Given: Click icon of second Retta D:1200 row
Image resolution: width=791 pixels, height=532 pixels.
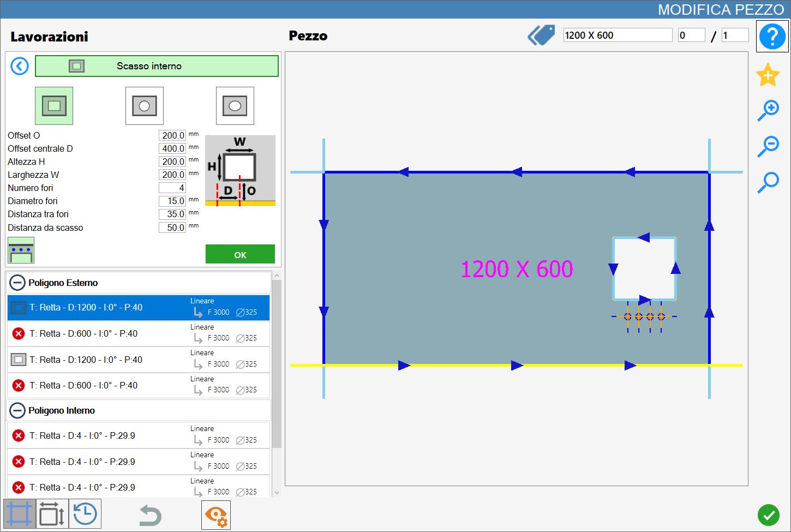Looking at the screenshot, I should tap(19, 360).
